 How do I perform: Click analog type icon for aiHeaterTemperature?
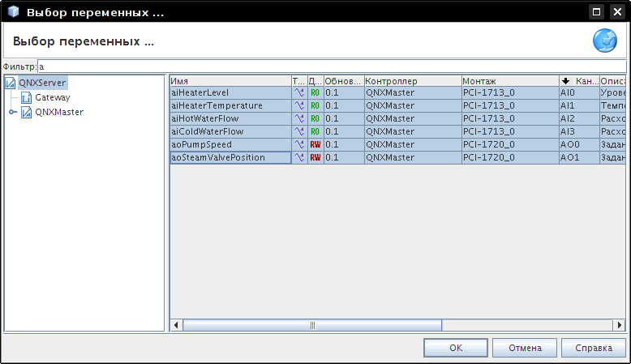pyautogui.click(x=299, y=105)
